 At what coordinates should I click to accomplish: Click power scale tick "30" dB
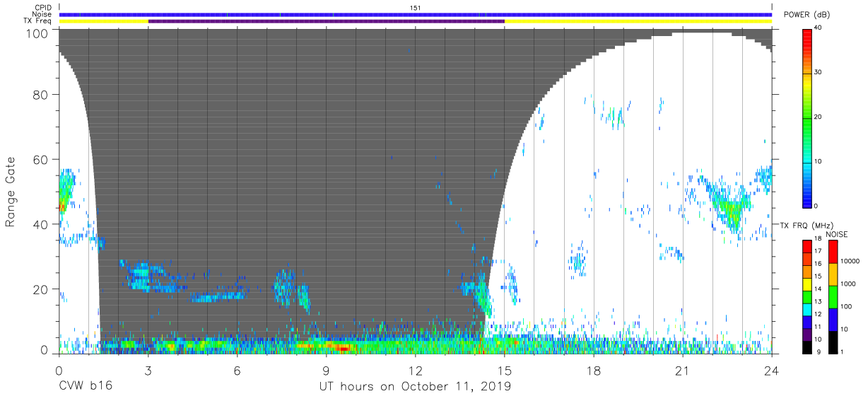pos(819,72)
